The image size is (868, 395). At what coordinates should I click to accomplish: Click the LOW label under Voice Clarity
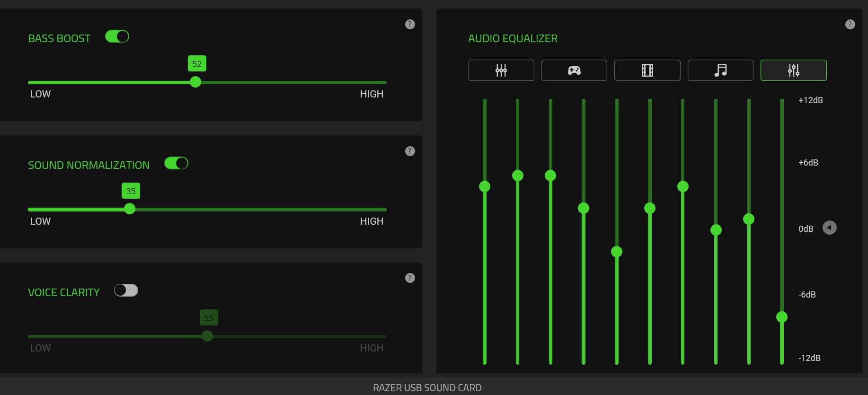(40, 348)
